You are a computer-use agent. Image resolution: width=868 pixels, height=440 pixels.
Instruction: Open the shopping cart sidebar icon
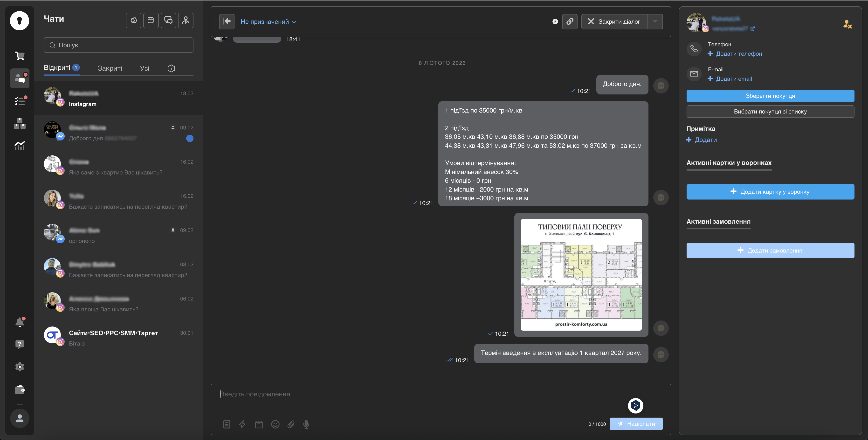point(20,56)
